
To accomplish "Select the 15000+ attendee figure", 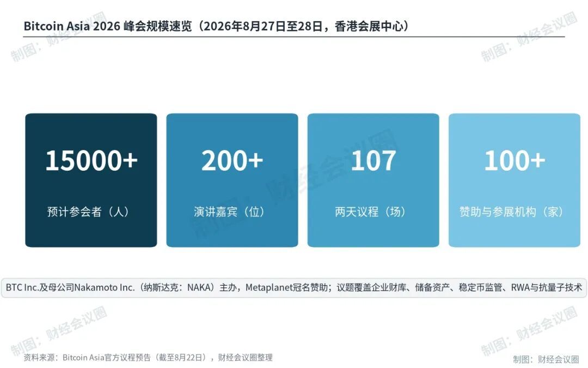I will click(91, 161).
